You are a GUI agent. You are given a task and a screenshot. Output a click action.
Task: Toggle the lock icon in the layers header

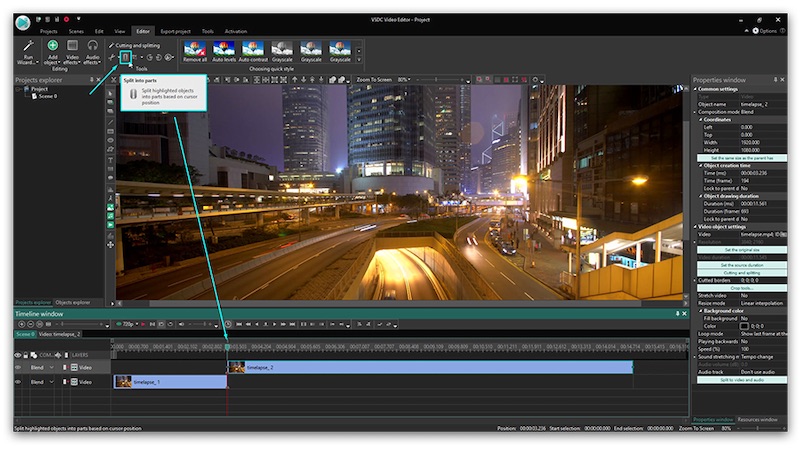click(26, 355)
